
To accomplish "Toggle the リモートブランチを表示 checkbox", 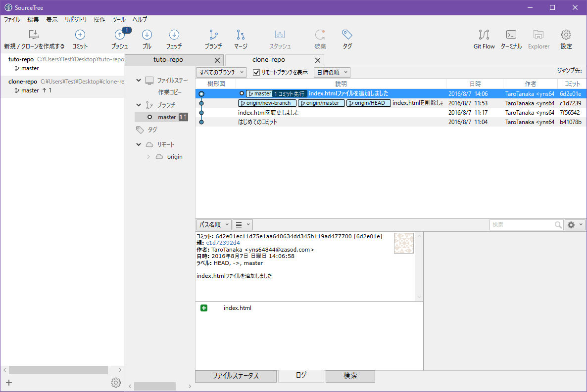I will (256, 72).
